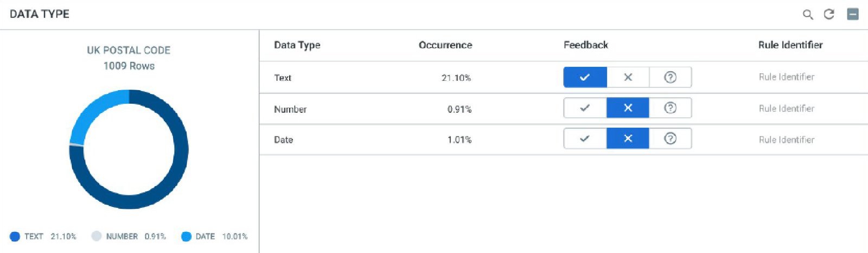Click the Date row Rule Identifier field
The width and height of the screenshot is (868, 253).
(x=787, y=140)
